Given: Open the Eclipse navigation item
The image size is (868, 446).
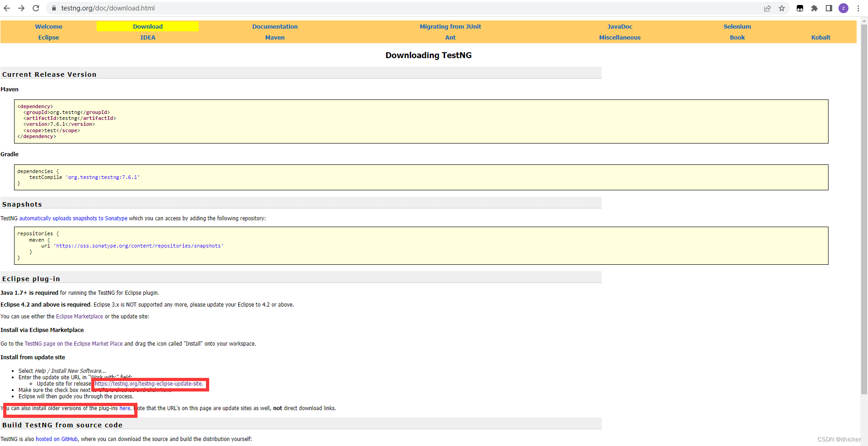Looking at the screenshot, I should click(49, 37).
